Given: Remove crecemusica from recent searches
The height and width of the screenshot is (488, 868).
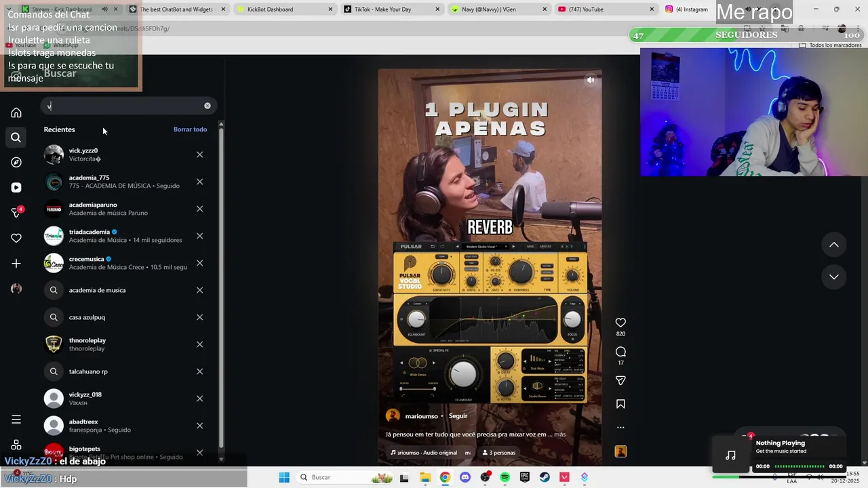Looking at the screenshot, I should tap(199, 263).
